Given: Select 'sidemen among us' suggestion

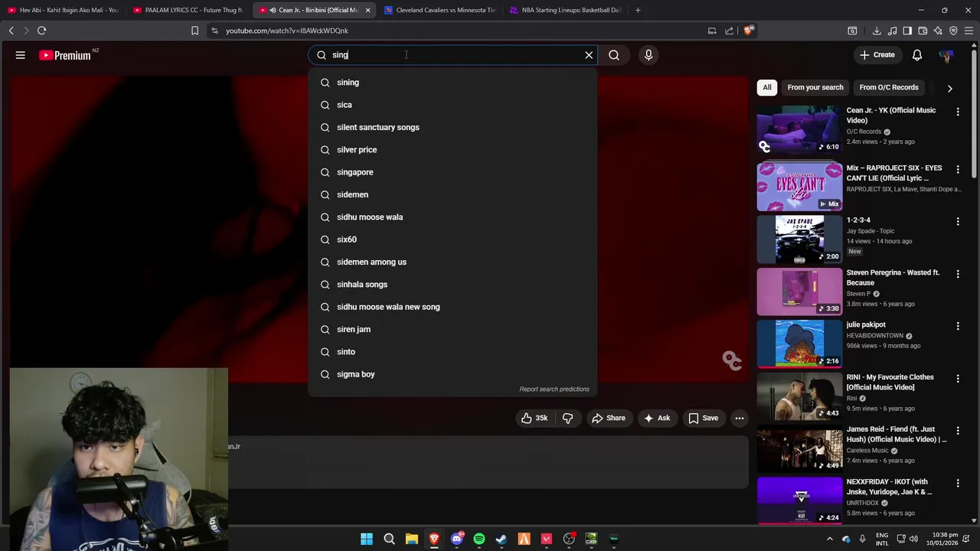Looking at the screenshot, I should 452,262.
